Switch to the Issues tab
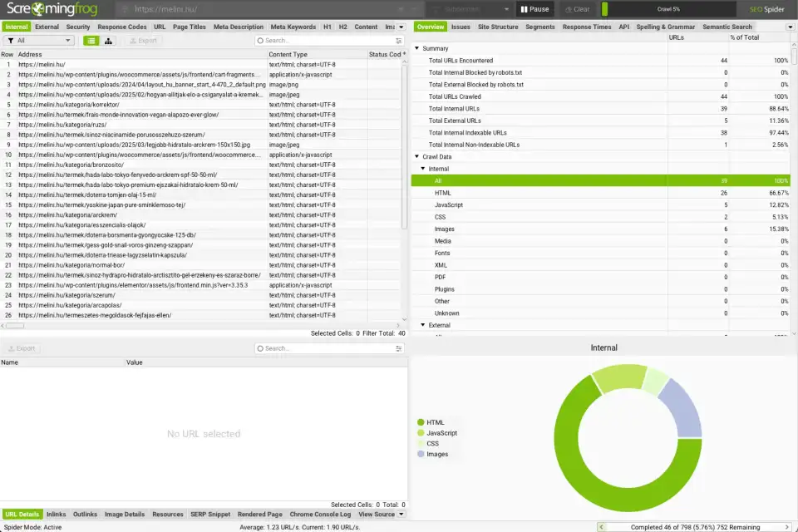Image resolution: width=798 pixels, height=532 pixels. coord(461,27)
